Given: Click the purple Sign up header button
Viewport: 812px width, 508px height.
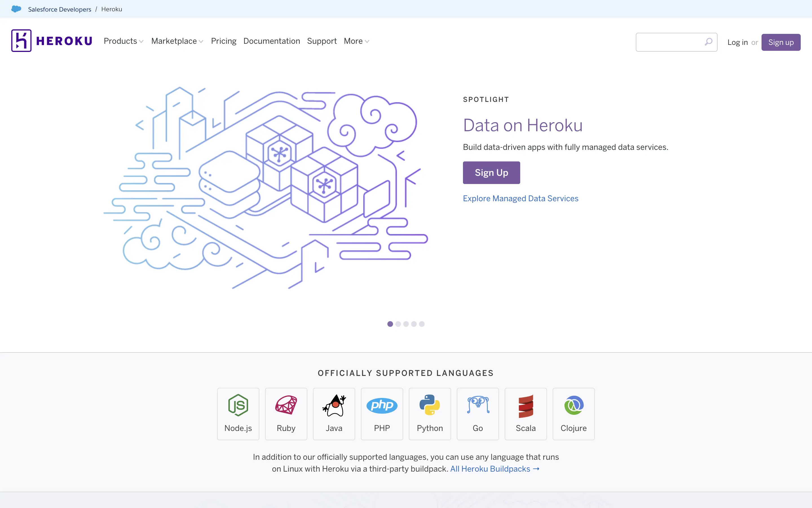Looking at the screenshot, I should (x=781, y=42).
